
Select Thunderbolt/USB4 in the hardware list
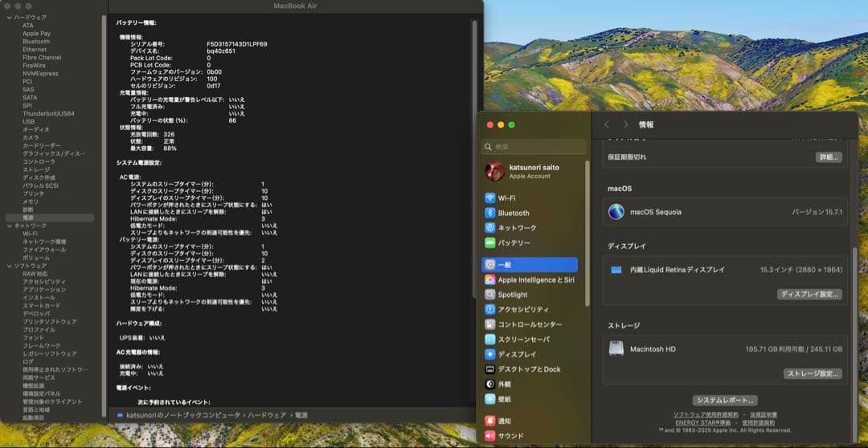[x=48, y=113]
